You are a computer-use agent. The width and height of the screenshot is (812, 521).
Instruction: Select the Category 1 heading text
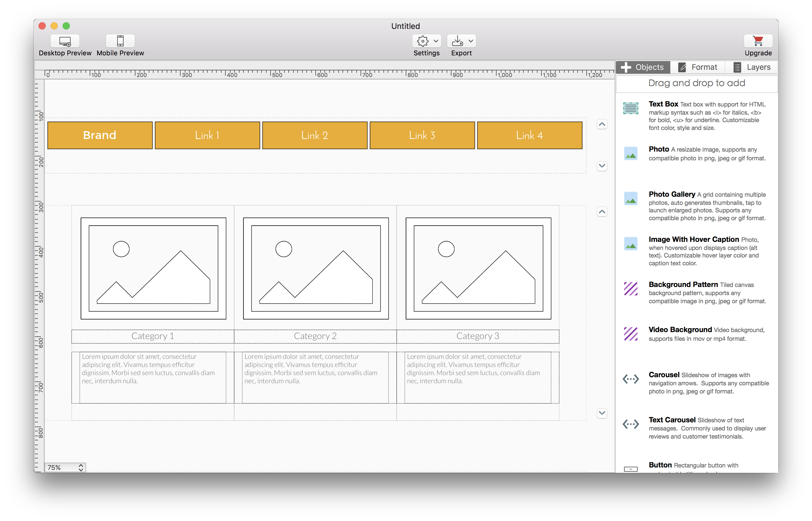point(153,336)
